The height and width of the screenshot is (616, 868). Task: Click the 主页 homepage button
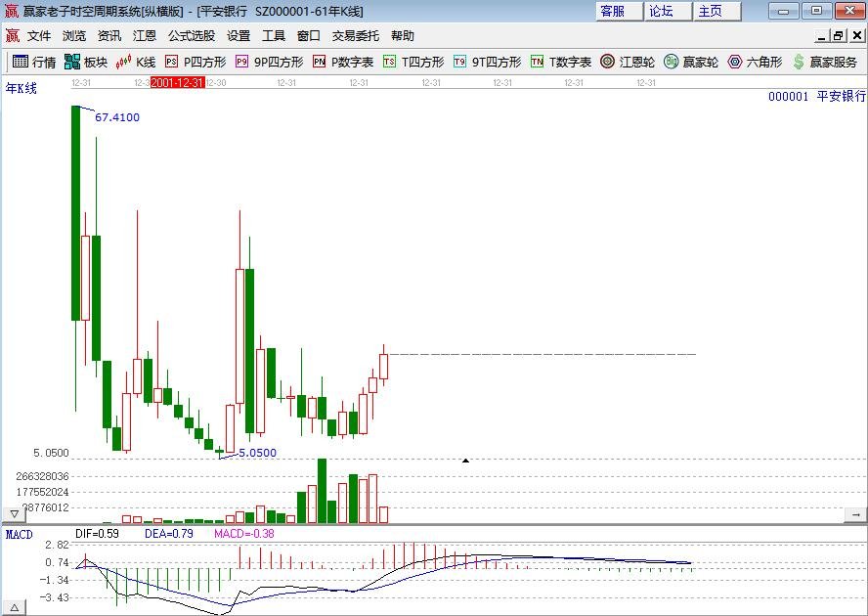tap(716, 11)
